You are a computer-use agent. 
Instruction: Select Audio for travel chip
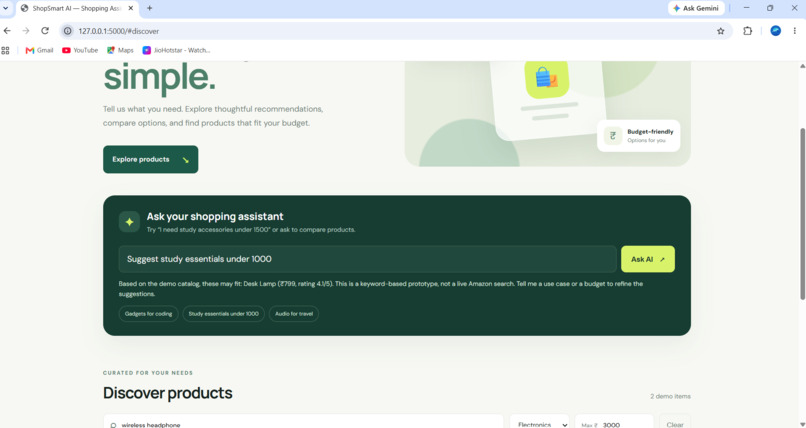point(294,313)
